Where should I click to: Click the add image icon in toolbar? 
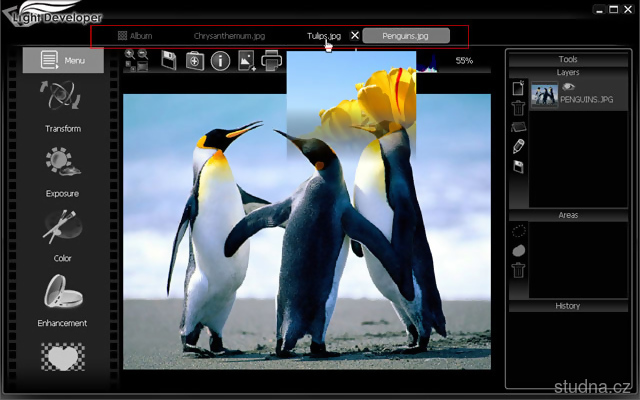246,62
